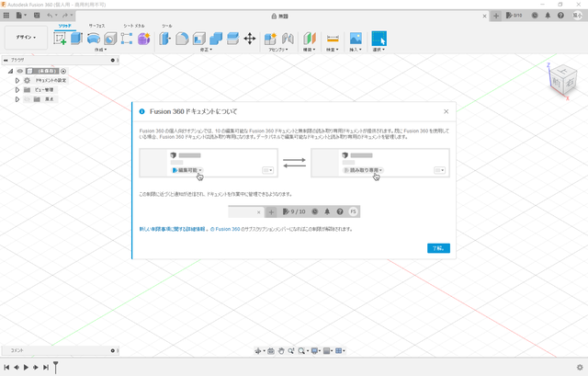The image size is (588, 376).
Task: Select the Shell tool
Action: (x=199, y=39)
